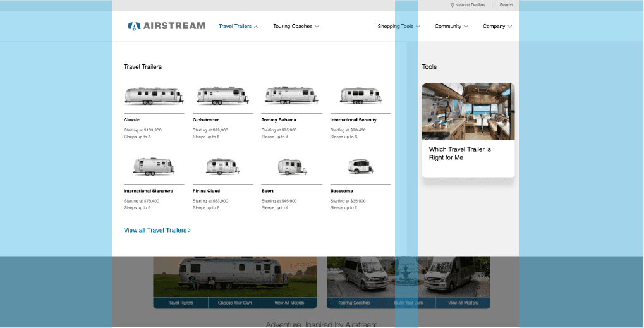The height and width of the screenshot is (328, 644).
Task: Click the Search link at top
Action: [506, 5]
